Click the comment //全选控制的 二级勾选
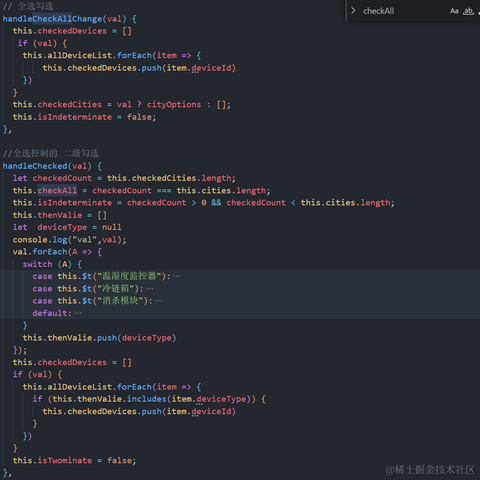This screenshot has height=480, width=480. point(50,153)
